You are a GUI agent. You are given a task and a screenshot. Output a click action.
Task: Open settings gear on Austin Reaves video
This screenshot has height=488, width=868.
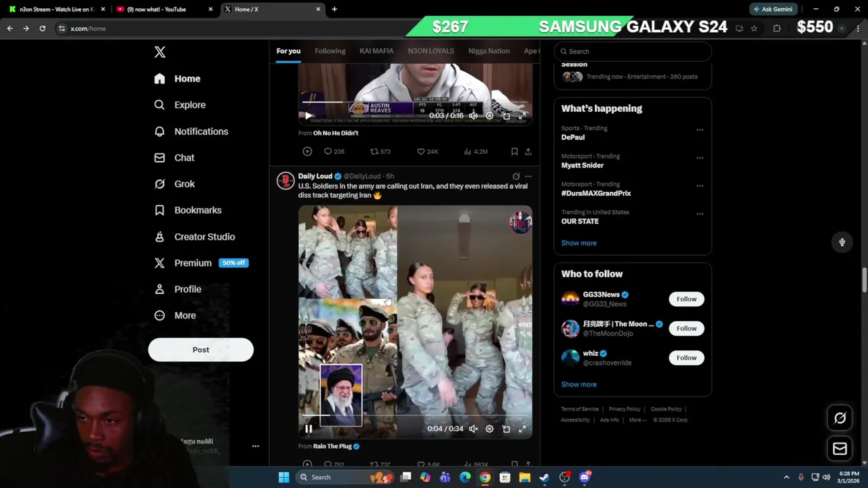click(490, 116)
